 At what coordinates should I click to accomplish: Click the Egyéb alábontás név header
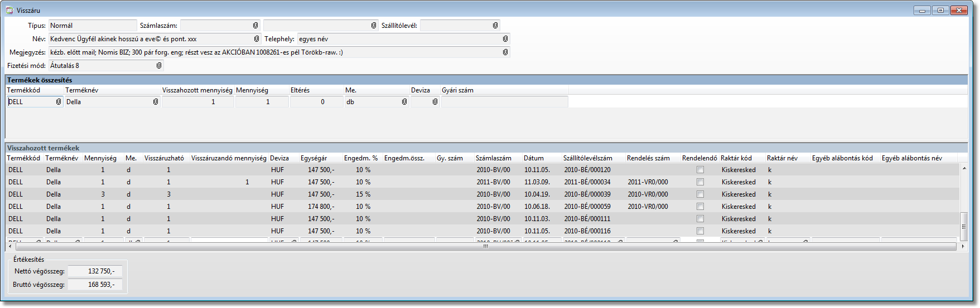[912, 158]
